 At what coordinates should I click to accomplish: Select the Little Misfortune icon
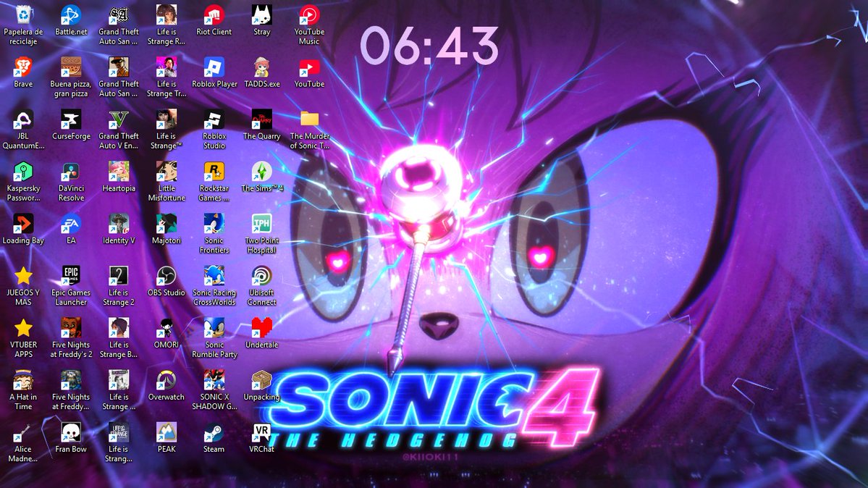pos(166,172)
